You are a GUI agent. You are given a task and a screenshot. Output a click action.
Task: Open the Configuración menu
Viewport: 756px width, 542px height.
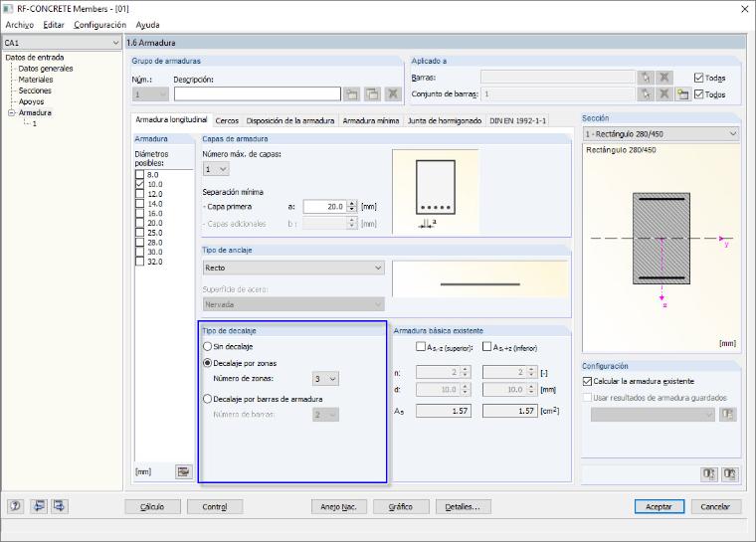[99, 25]
